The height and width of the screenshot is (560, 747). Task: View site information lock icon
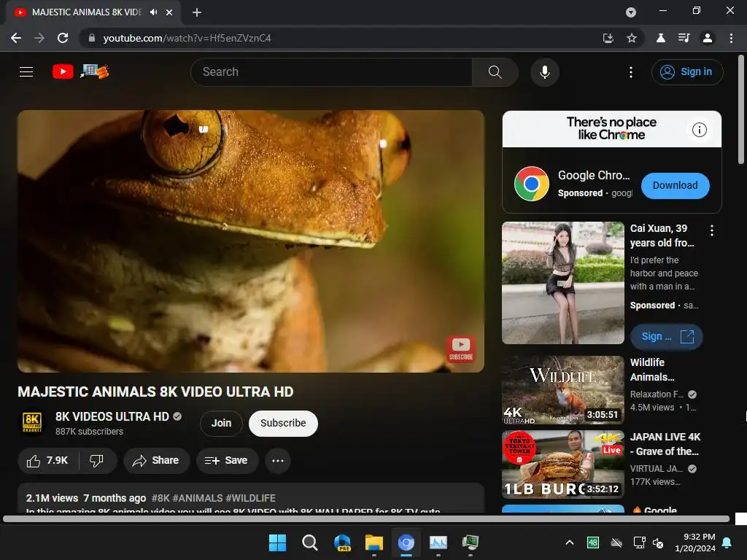(x=91, y=38)
